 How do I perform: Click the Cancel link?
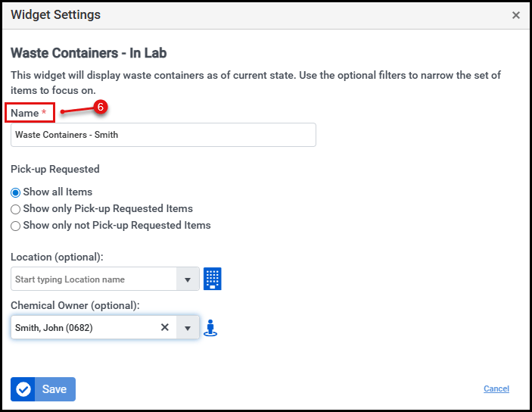pyautogui.click(x=496, y=389)
